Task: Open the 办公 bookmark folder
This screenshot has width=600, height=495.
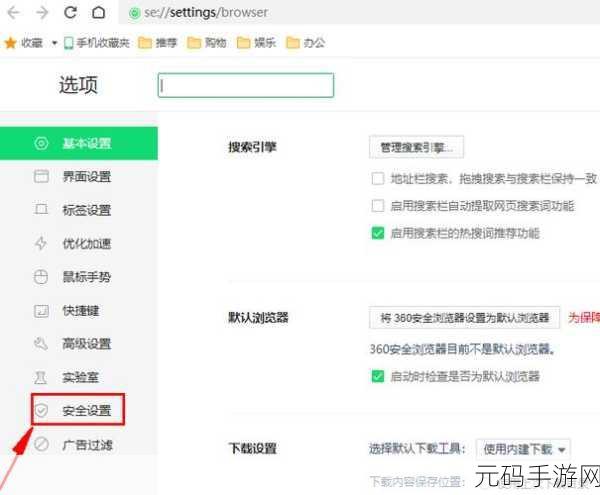Action: 305,43
